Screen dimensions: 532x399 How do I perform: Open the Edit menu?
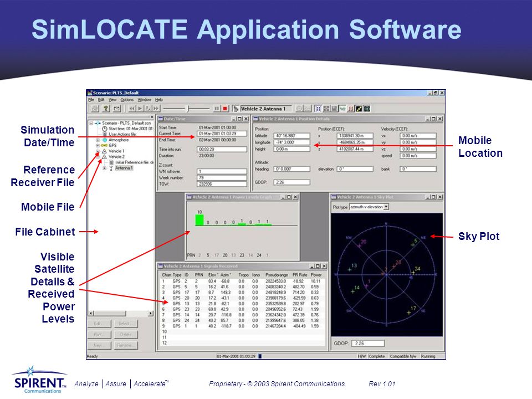tap(101, 100)
